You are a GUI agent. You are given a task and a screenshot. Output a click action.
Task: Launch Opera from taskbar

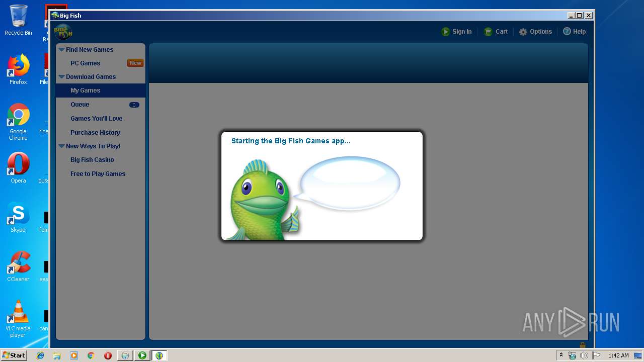click(108, 355)
